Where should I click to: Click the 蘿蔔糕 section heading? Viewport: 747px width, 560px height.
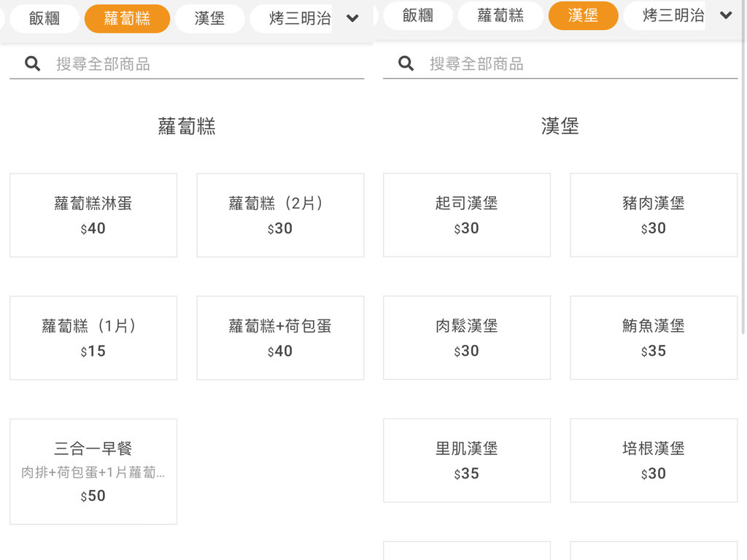point(187,127)
